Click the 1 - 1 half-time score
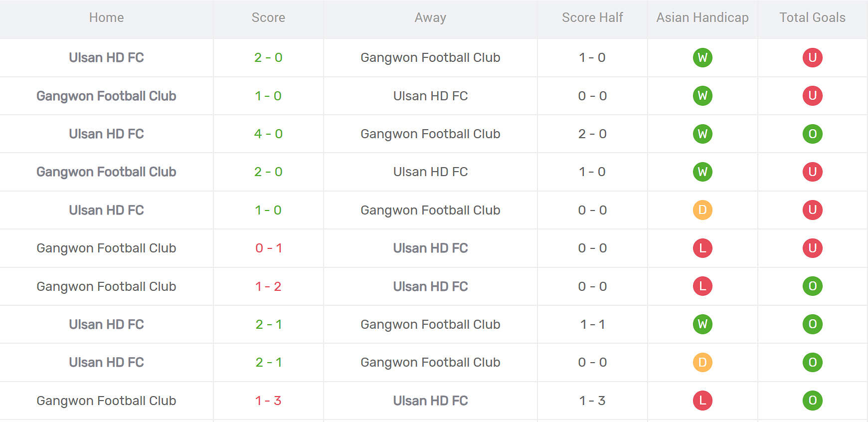Image resolution: width=868 pixels, height=422 pixels. pos(592,324)
